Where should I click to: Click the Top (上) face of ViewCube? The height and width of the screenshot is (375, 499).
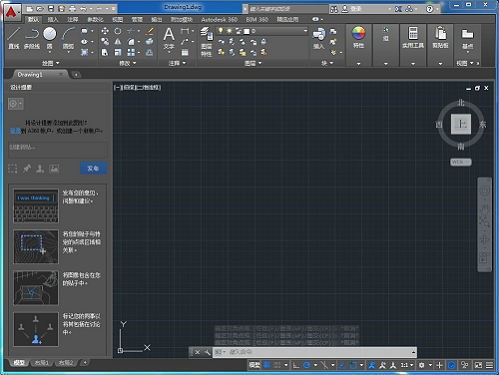(461, 124)
